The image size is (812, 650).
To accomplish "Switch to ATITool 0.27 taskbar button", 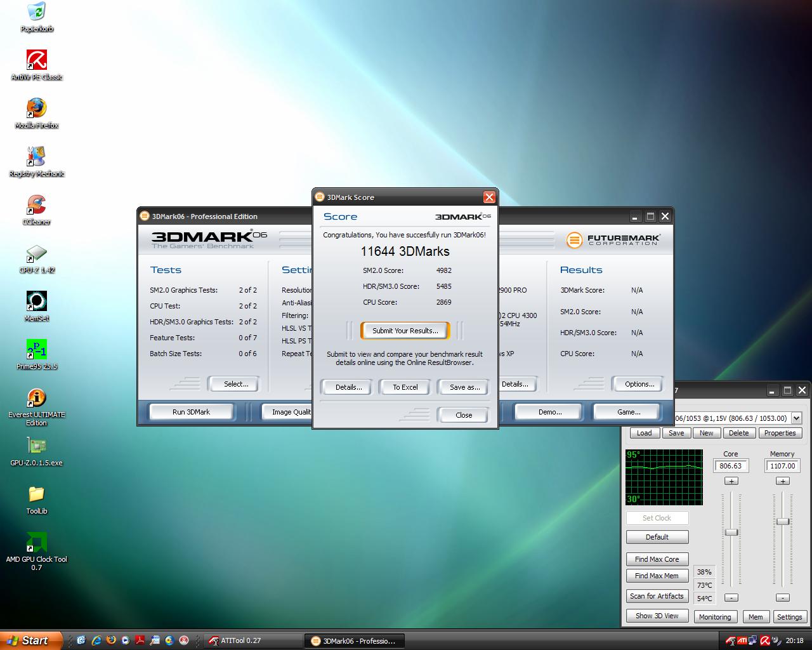I will [252, 640].
